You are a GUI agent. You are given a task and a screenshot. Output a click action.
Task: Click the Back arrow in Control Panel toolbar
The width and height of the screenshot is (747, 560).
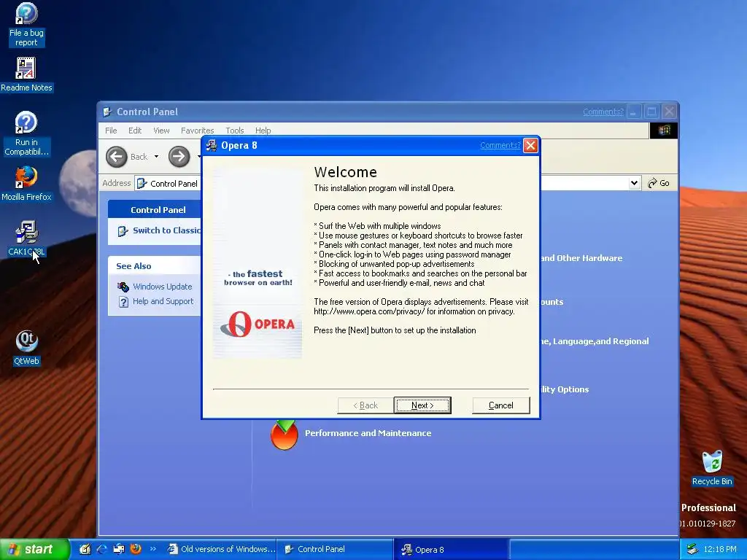tap(117, 157)
